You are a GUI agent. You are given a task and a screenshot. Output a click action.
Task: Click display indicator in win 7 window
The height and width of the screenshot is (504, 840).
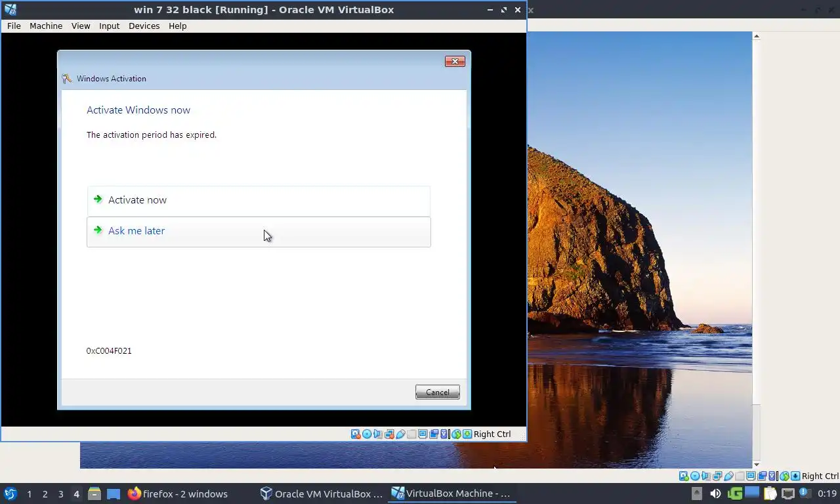423,434
